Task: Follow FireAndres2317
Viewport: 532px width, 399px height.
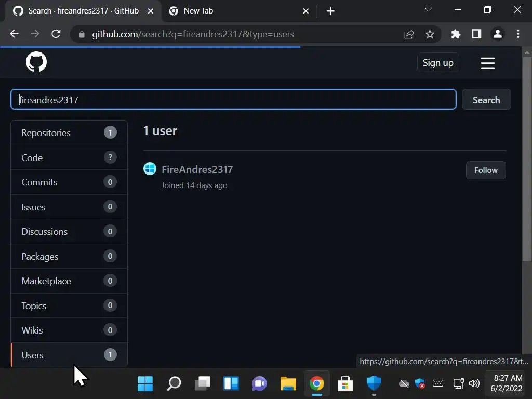Action: 486,170
